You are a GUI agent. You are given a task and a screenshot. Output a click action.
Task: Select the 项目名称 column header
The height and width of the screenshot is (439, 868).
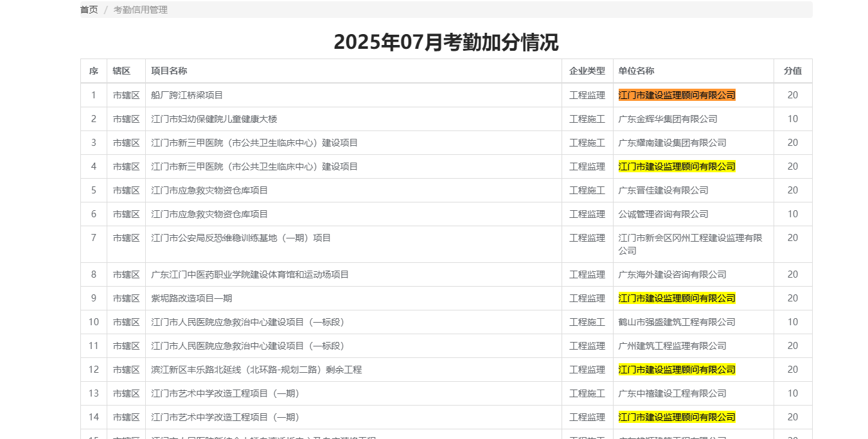[169, 71]
